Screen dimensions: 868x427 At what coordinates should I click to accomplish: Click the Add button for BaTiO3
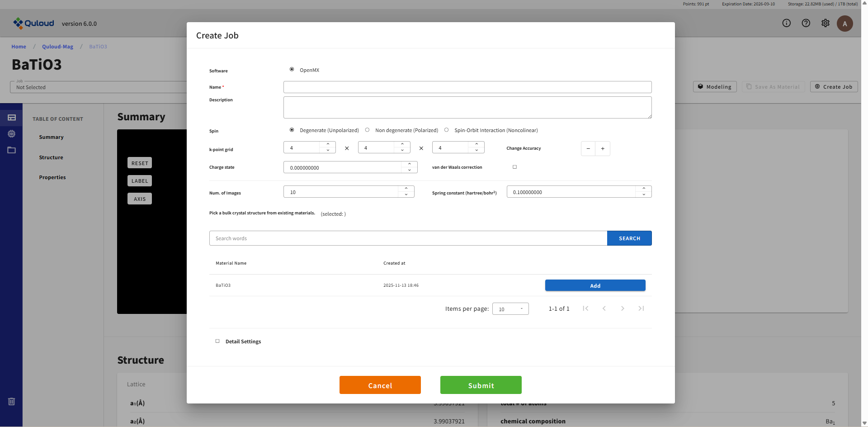coord(595,285)
